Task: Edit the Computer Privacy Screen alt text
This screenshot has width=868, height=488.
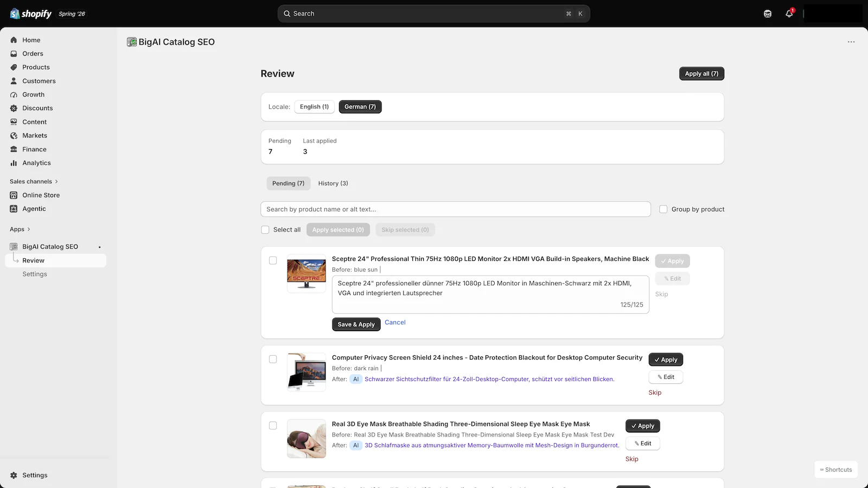Action: pyautogui.click(x=666, y=377)
